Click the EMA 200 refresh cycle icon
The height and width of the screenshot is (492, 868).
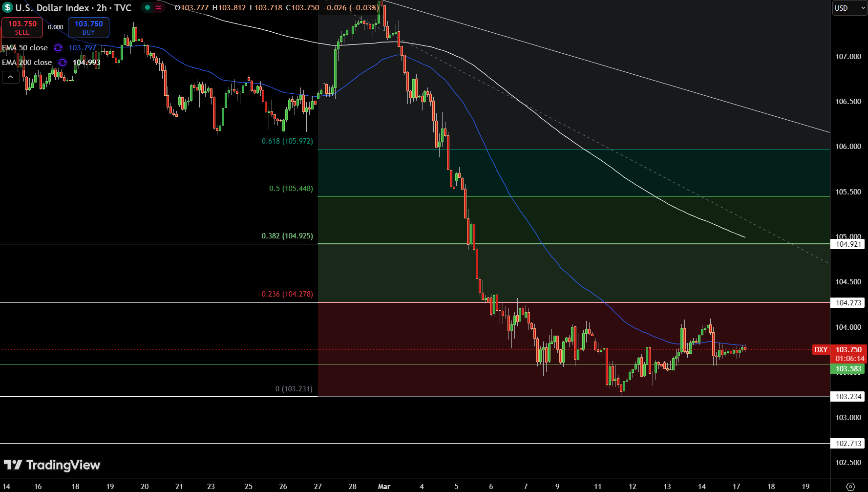click(63, 63)
